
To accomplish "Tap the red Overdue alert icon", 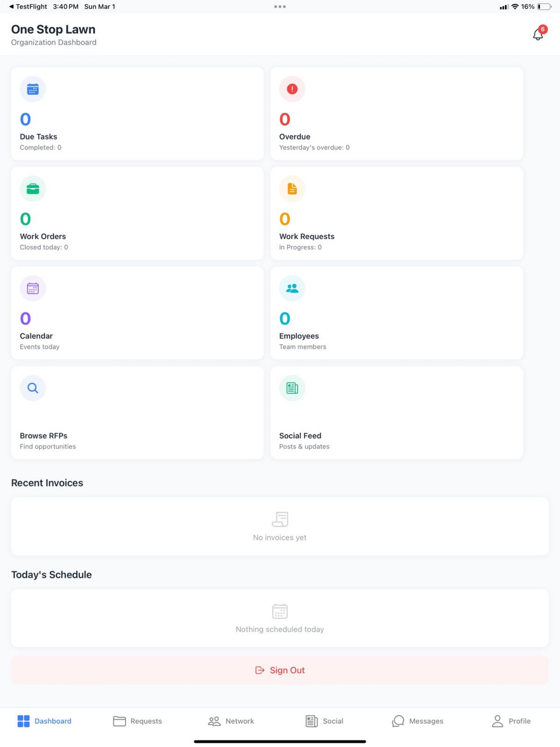I will [292, 89].
